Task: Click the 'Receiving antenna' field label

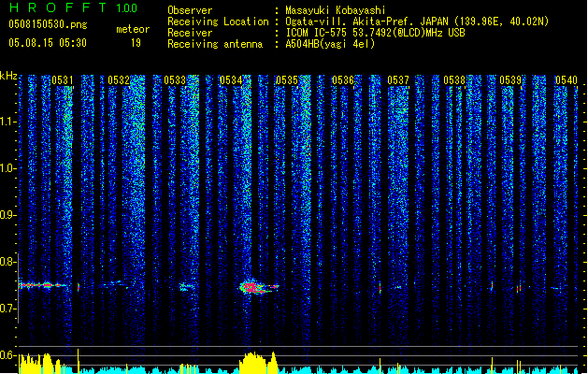Action: 215,44
